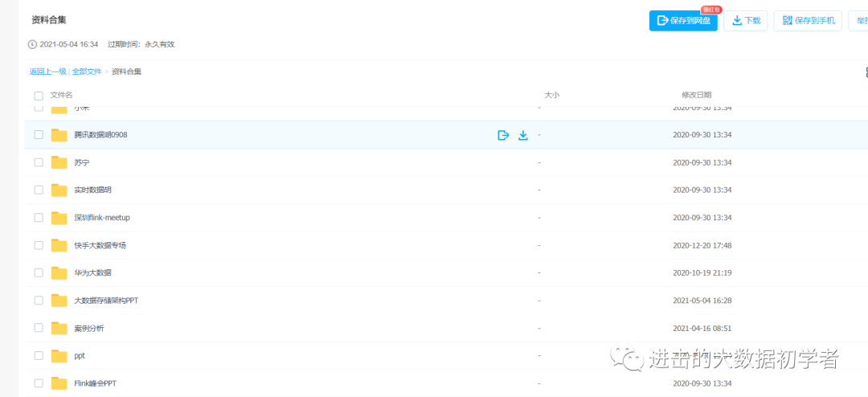
Task: Click the folder icon beside Flink峰会PPT
Action: tap(59, 383)
